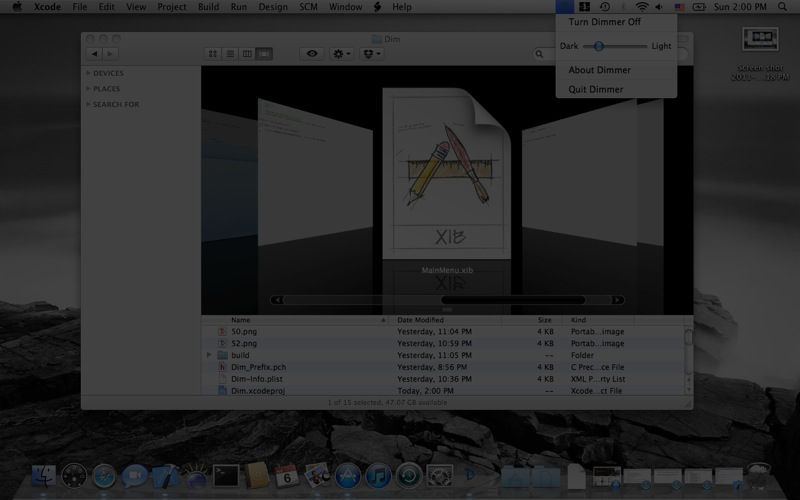Open App Store from the Dock
This screenshot has width=800, height=500.
347,476
